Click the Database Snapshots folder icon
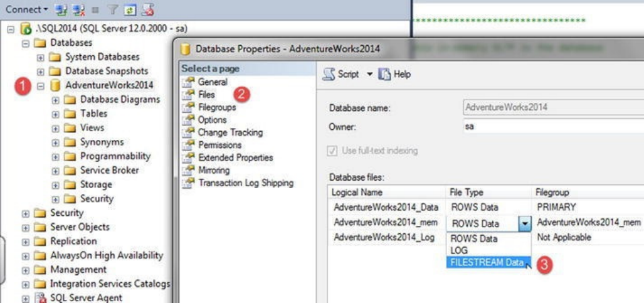This screenshot has width=644, height=303. [55, 71]
